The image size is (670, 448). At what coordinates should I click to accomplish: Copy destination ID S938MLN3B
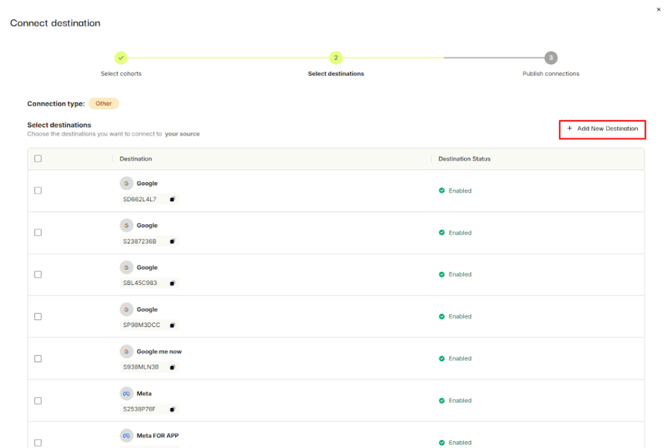coord(172,367)
